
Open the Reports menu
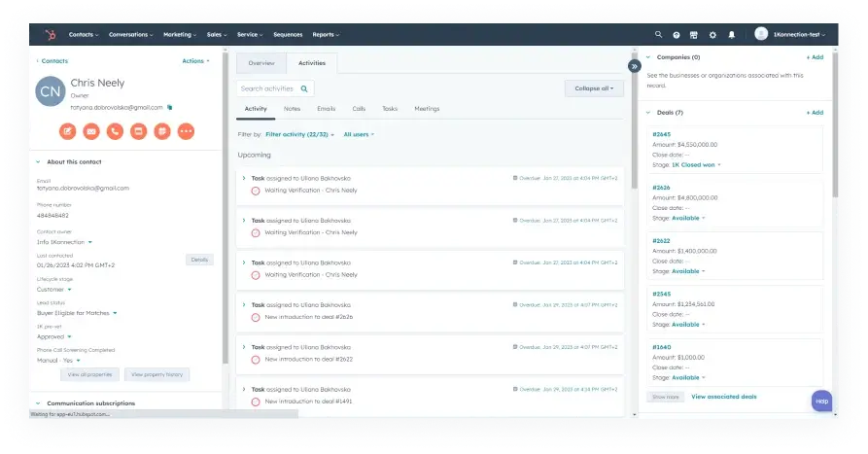coord(326,34)
